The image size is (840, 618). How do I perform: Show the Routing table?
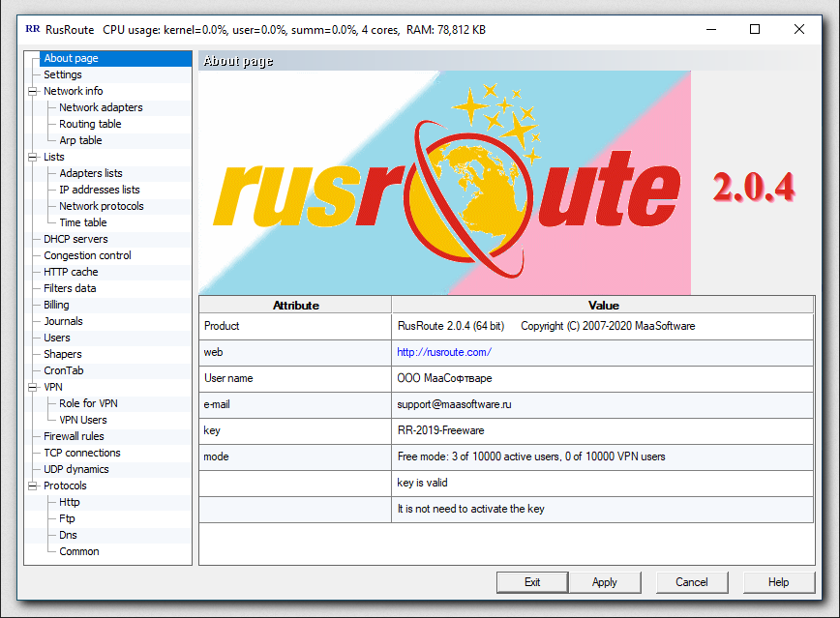90,124
